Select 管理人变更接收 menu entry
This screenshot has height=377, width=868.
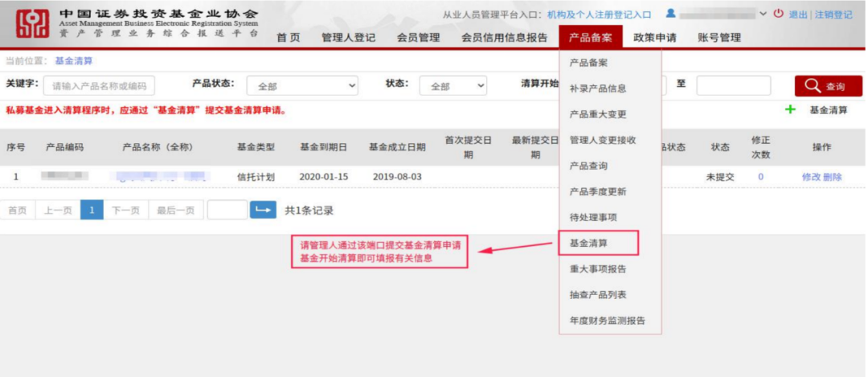[603, 140]
